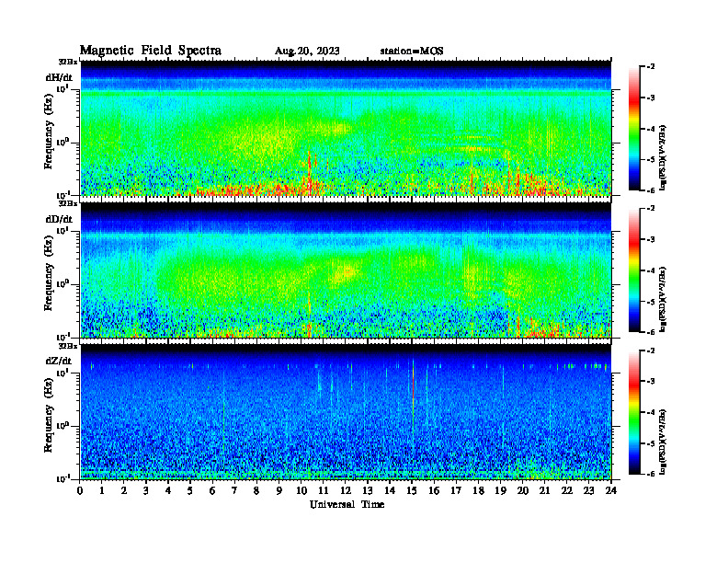Click the hour "5" tick label on time axis
This screenshot has width=728, height=563.
tap(190, 490)
